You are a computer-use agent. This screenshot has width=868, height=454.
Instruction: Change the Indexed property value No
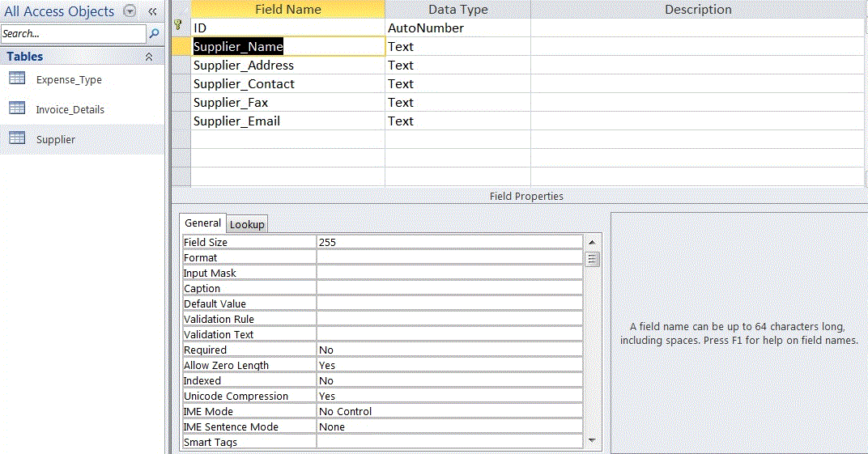(449, 381)
